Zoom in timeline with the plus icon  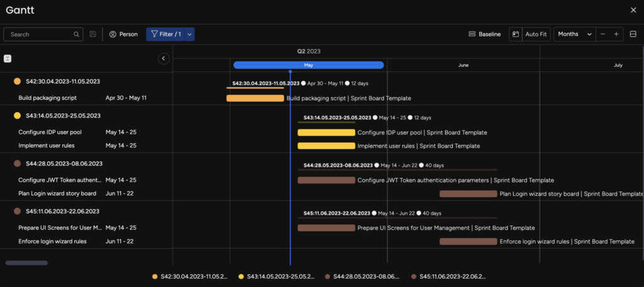point(616,34)
